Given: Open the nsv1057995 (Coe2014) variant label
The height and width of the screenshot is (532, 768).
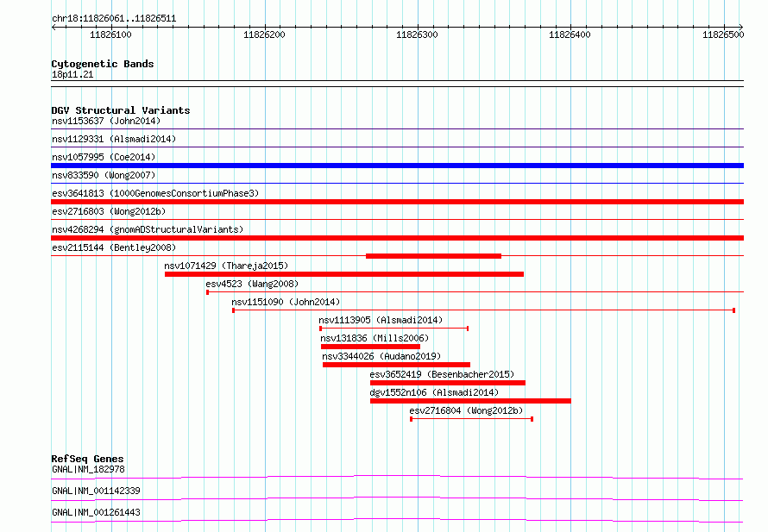Looking at the screenshot, I should tap(104, 157).
